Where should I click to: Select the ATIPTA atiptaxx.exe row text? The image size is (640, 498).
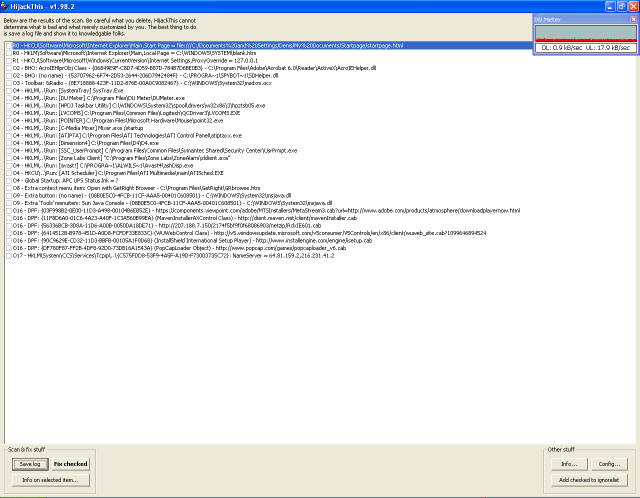tap(127, 136)
